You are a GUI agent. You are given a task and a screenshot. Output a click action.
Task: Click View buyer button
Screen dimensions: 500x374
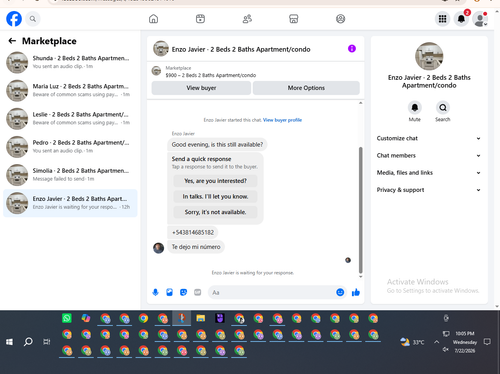tap(201, 88)
